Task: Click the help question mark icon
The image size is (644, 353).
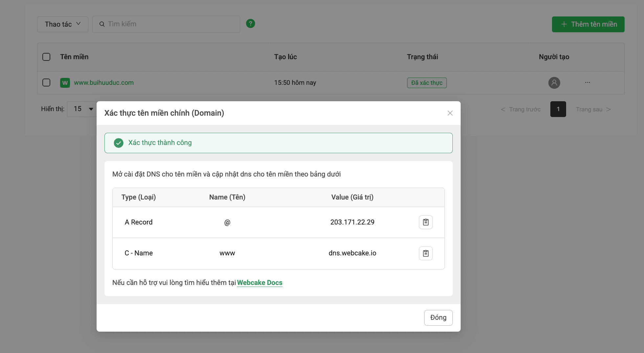Action: pyautogui.click(x=250, y=23)
